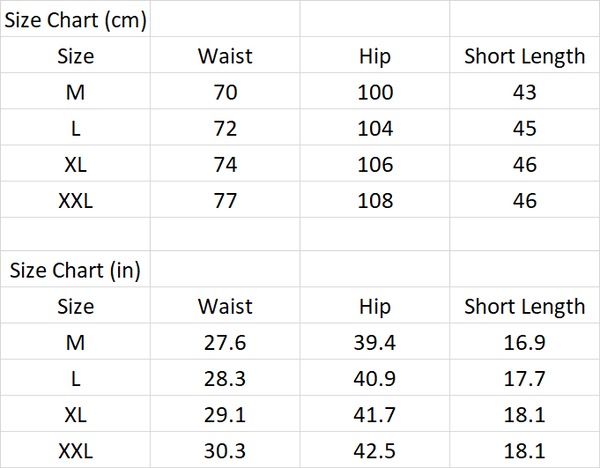The width and height of the screenshot is (600, 468).
Task: Select the cell with value 27.6
Action: click(225, 341)
